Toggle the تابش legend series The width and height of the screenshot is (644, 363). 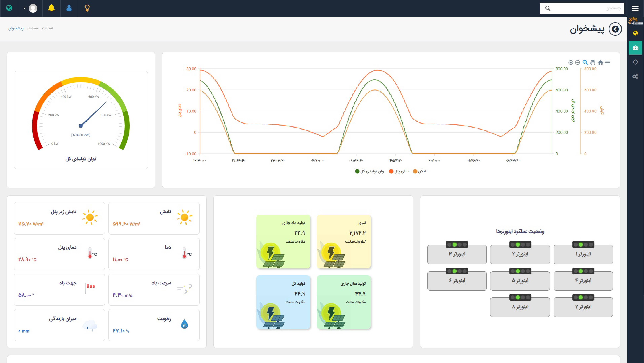[x=420, y=171]
